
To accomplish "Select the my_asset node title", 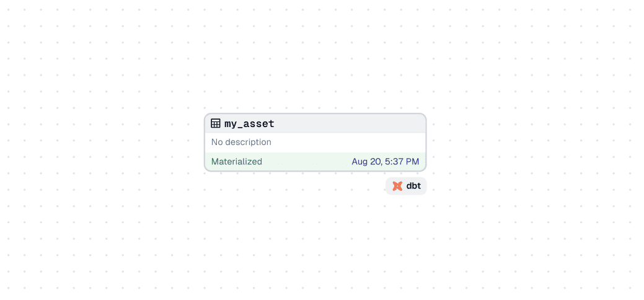I will click(x=249, y=124).
